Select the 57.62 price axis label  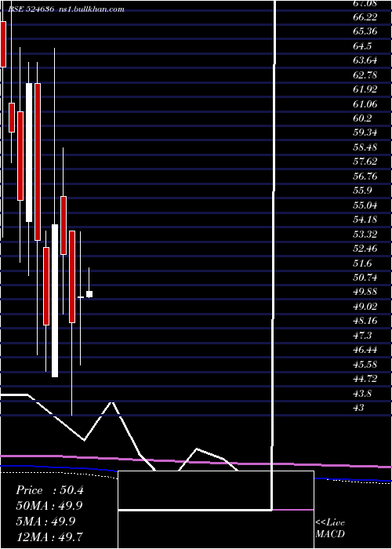[365, 162]
